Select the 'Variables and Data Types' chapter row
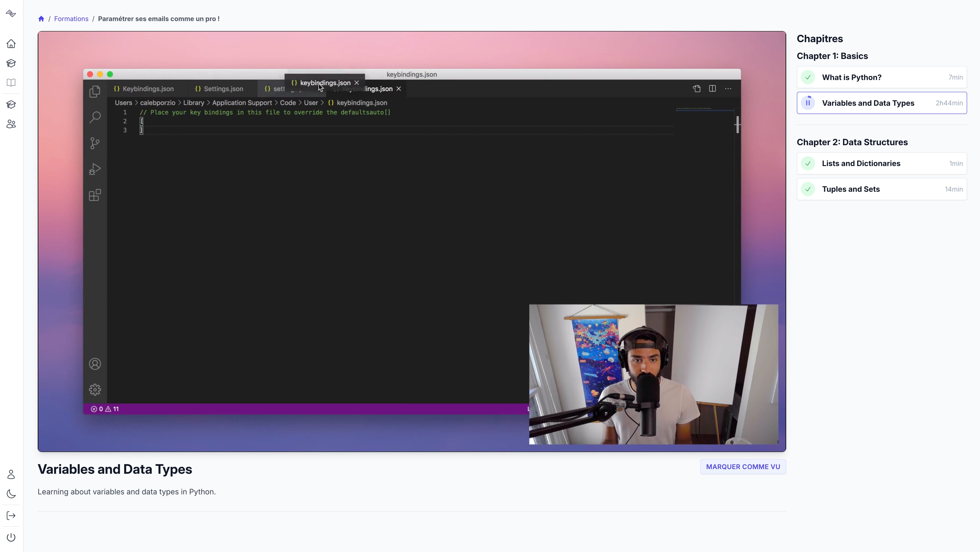The image size is (980, 552). point(882,103)
